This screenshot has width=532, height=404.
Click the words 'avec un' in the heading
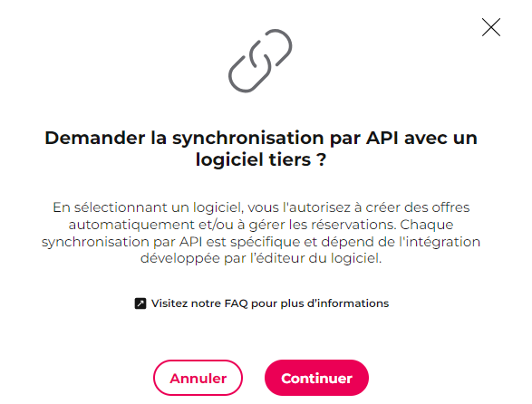point(440,138)
